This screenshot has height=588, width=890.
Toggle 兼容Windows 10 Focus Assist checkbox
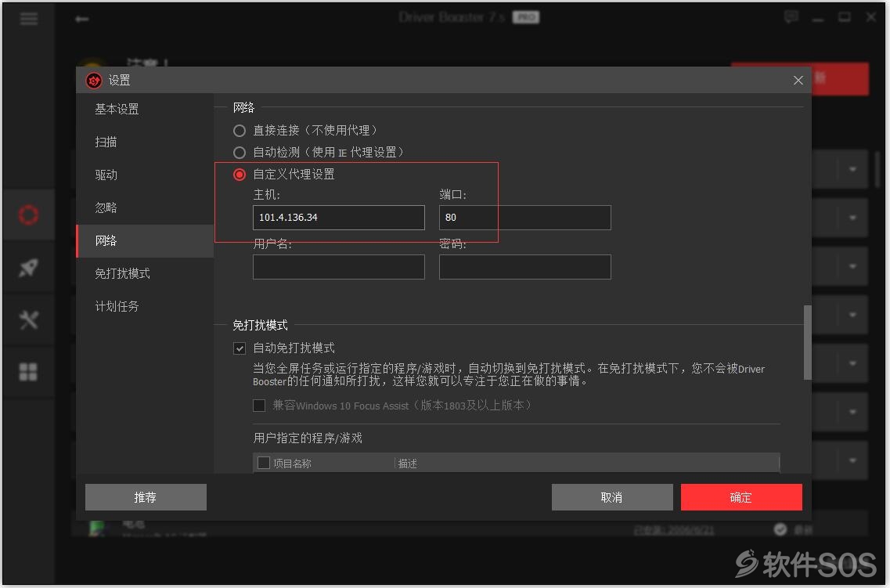259,406
